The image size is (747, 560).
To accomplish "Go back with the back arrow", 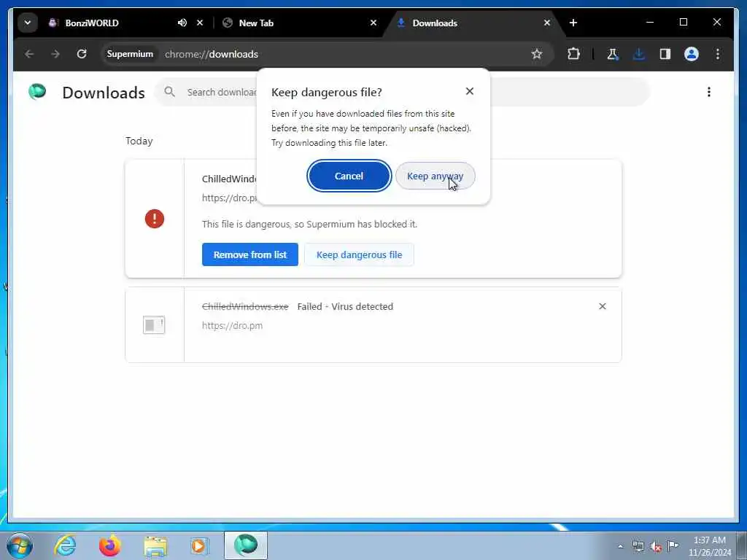I will coord(29,54).
